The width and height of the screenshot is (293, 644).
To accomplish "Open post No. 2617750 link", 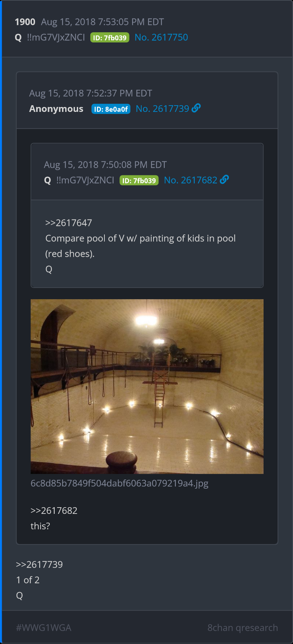I will 161,37.
